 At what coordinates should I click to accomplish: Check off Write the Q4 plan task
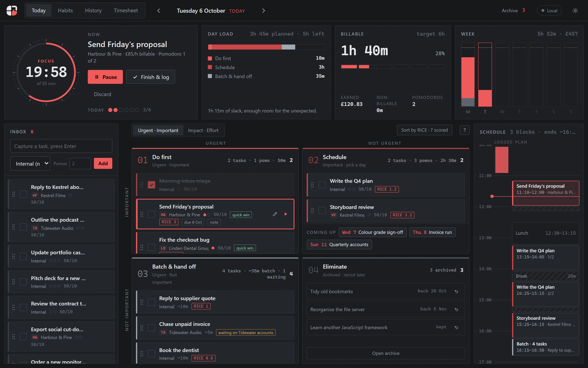point(322,185)
